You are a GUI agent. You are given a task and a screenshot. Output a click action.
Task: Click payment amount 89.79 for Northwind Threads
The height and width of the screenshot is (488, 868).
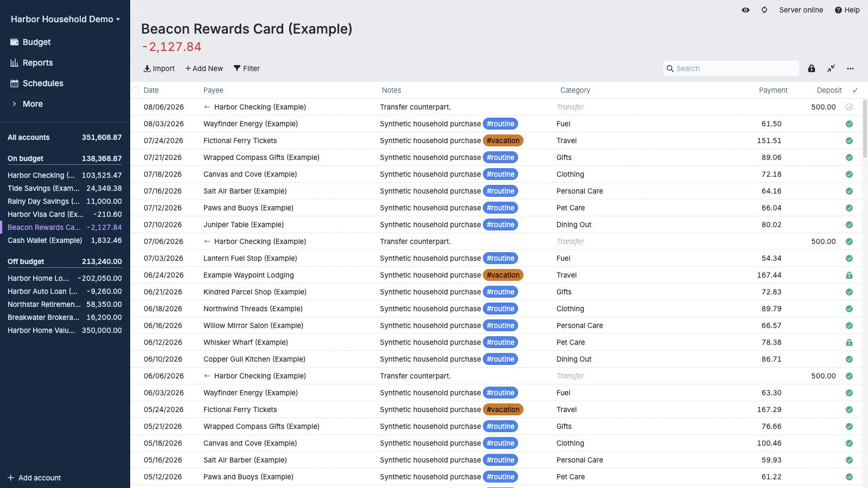click(x=771, y=309)
